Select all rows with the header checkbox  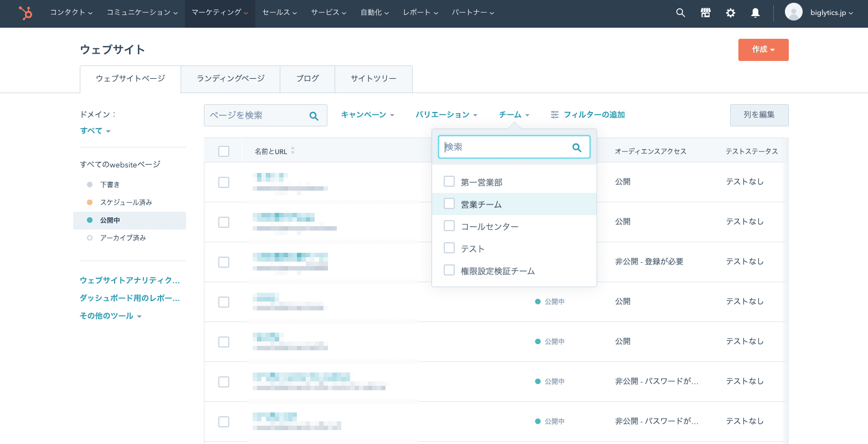coord(224,150)
